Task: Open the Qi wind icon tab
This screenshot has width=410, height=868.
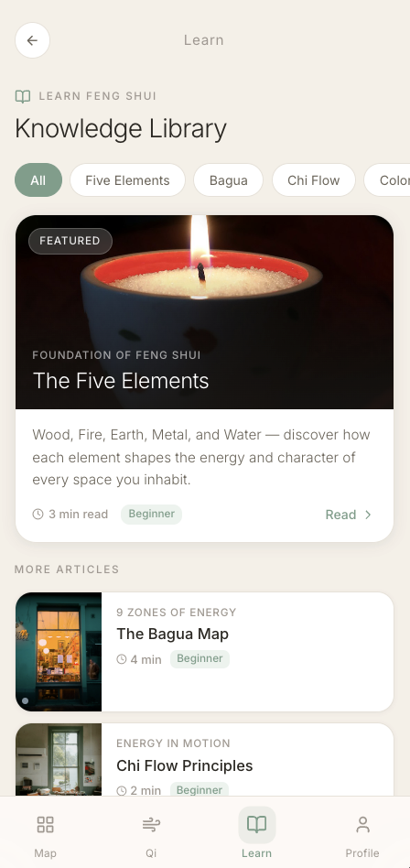Action: click(x=151, y=824)
